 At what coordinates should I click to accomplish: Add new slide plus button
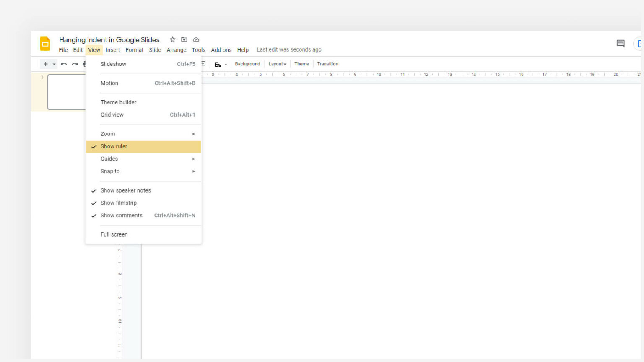click(45, 64)
